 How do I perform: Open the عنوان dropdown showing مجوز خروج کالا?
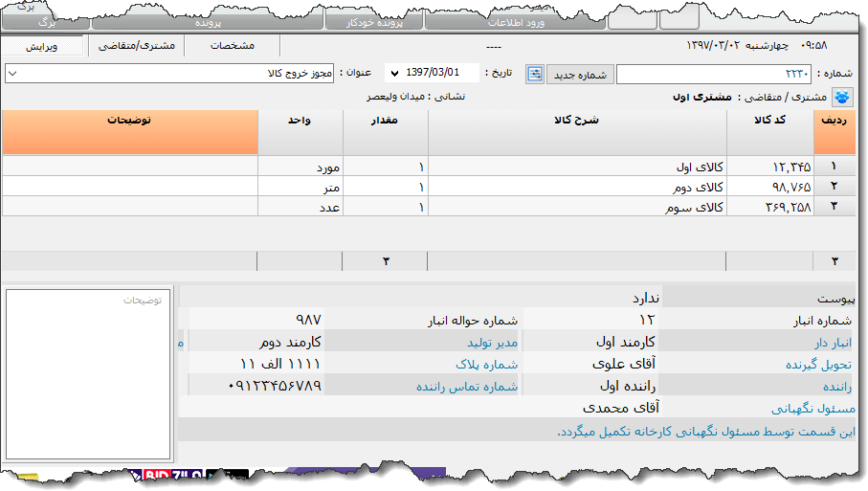tap(169, 73)
